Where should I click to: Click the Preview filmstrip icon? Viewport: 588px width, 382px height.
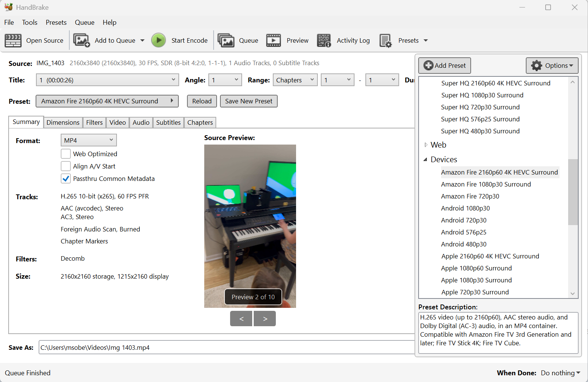pos(274,40)
